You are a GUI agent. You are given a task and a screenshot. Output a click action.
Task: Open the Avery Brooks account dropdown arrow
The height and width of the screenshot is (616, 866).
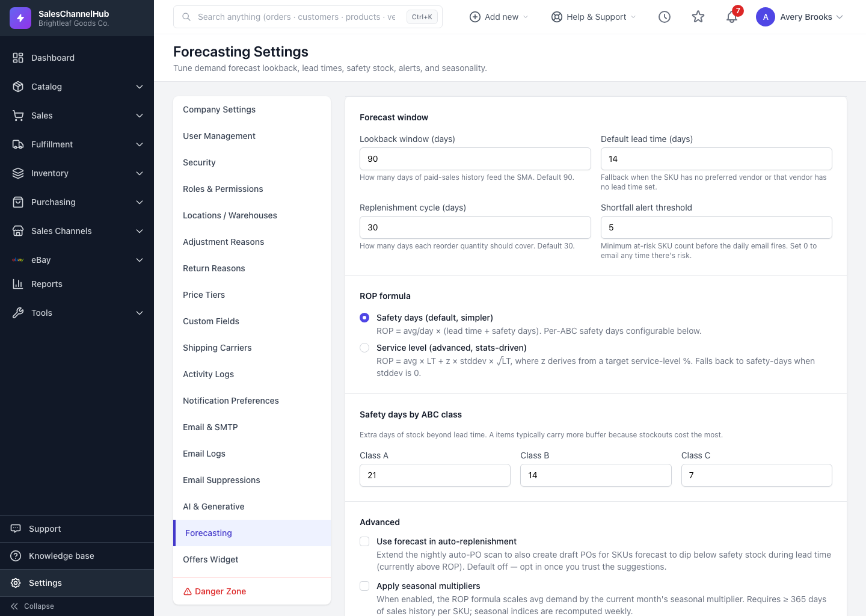(840, 17)
